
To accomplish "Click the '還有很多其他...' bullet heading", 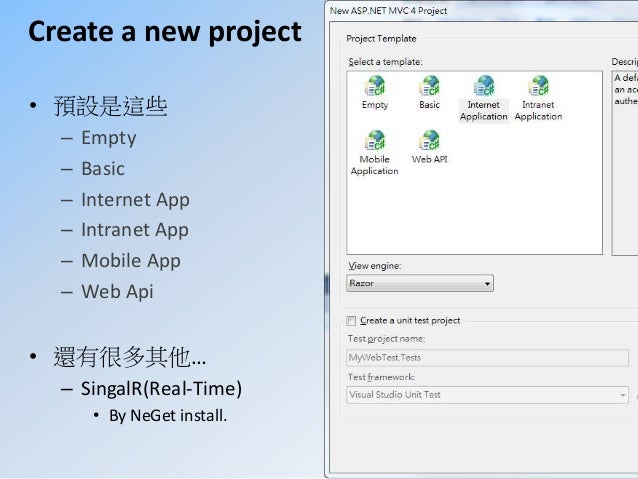I will [x=130, y=357].
